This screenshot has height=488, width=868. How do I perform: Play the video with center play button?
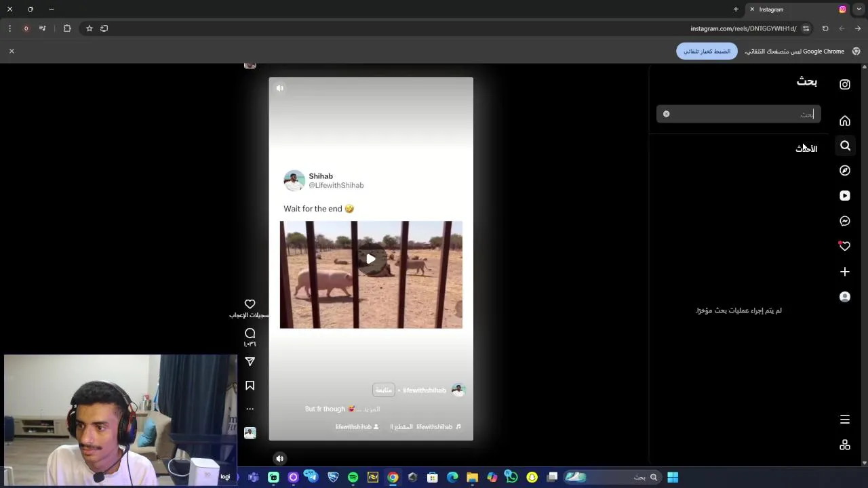click(371, 259)
